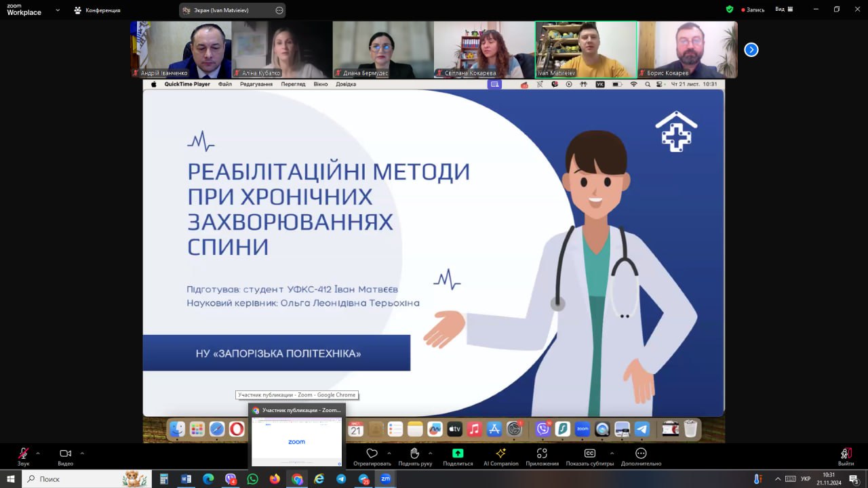
Task: Open the Приложения apps icon
Action: [542, 453]
